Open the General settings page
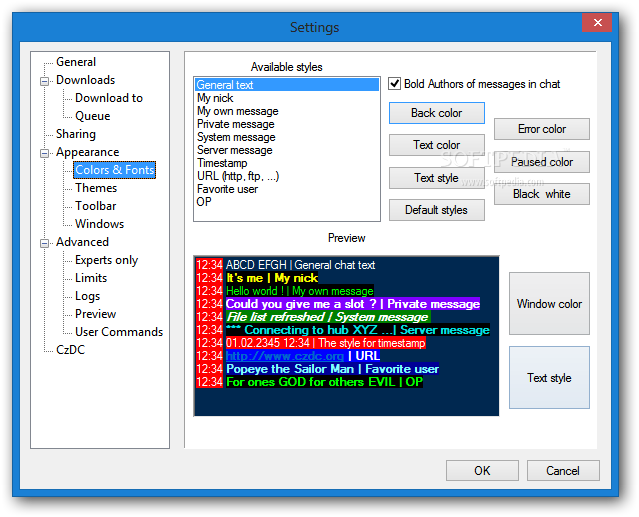The image size is (639, 517). tap(76, 62)
